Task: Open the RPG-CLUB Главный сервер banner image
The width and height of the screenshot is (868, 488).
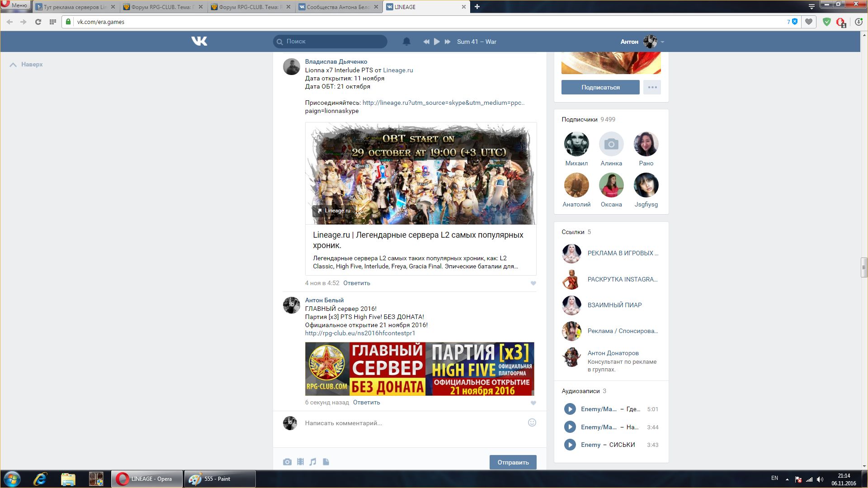Action: 420,369
